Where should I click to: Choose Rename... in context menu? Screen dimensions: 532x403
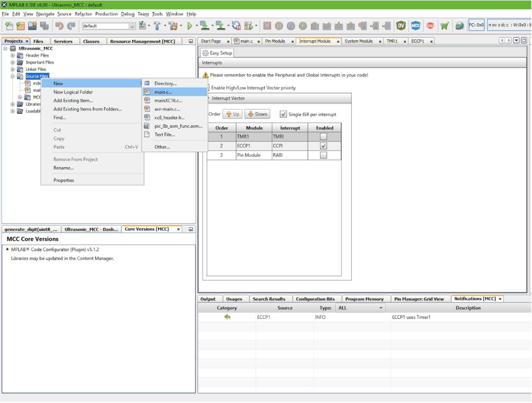64,168
